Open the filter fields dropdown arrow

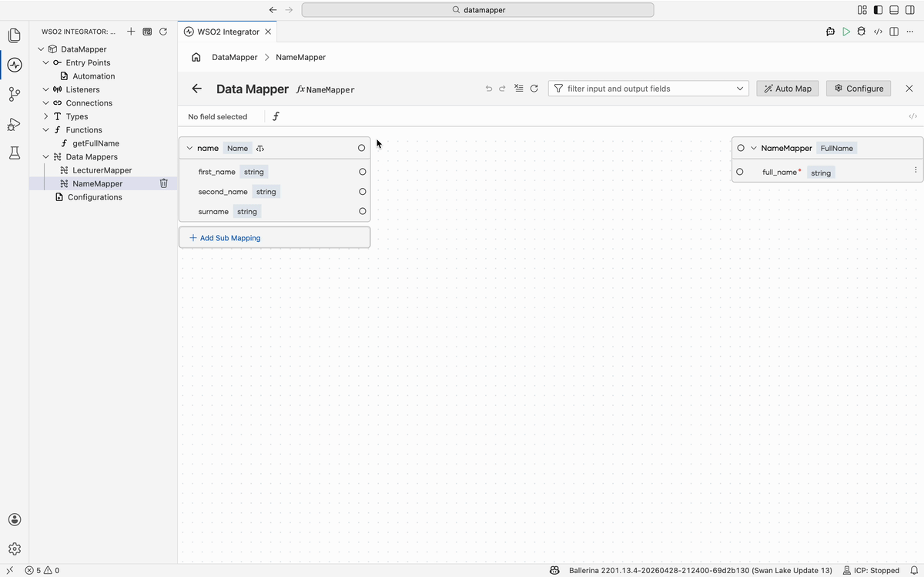[740, 89]
